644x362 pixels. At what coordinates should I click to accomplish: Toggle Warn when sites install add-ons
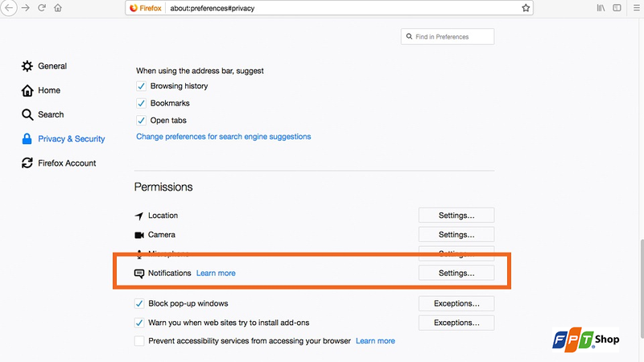tap(139, 323)
